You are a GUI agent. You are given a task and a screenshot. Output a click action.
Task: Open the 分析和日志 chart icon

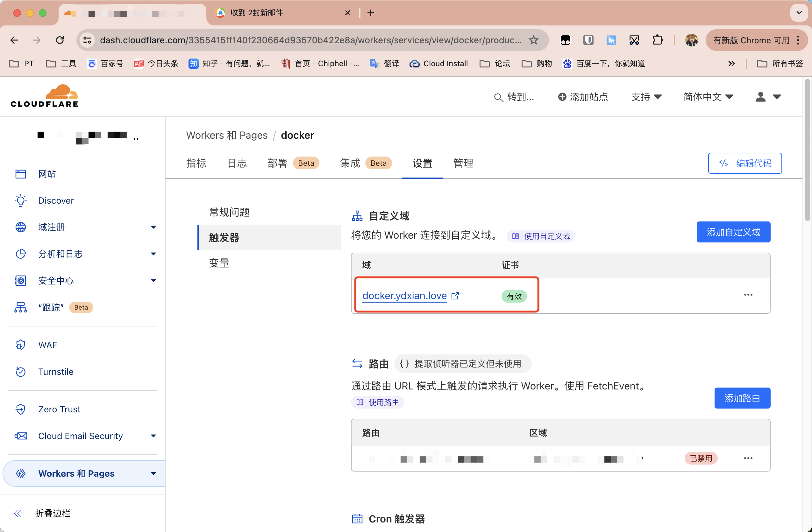point(20,254)
